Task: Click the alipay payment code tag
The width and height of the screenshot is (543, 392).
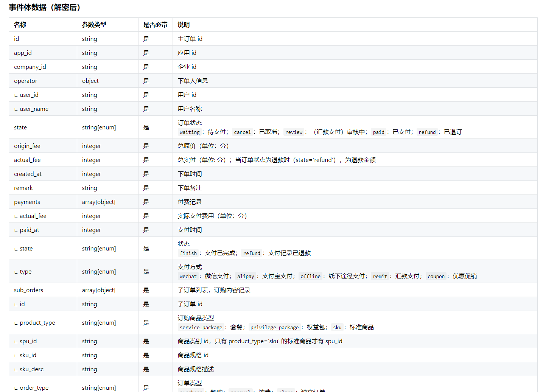Action: (x=246, y=277)
